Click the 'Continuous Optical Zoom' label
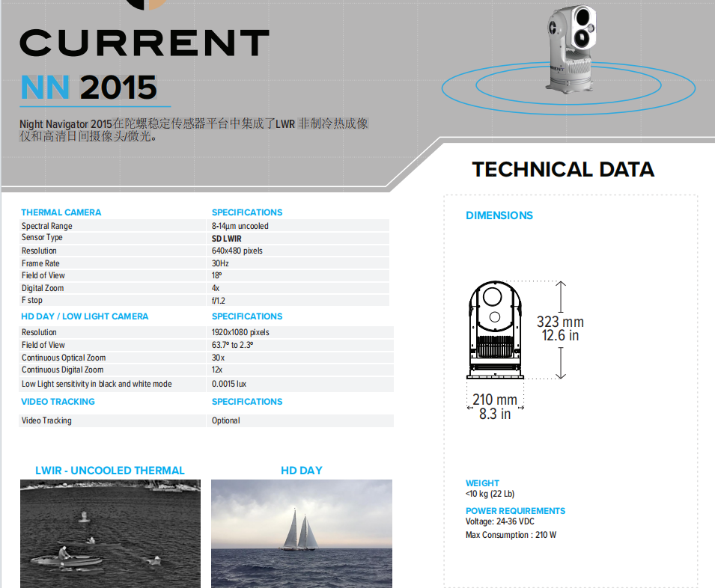Viewport: 715px width, 588px height. [64, 358]
